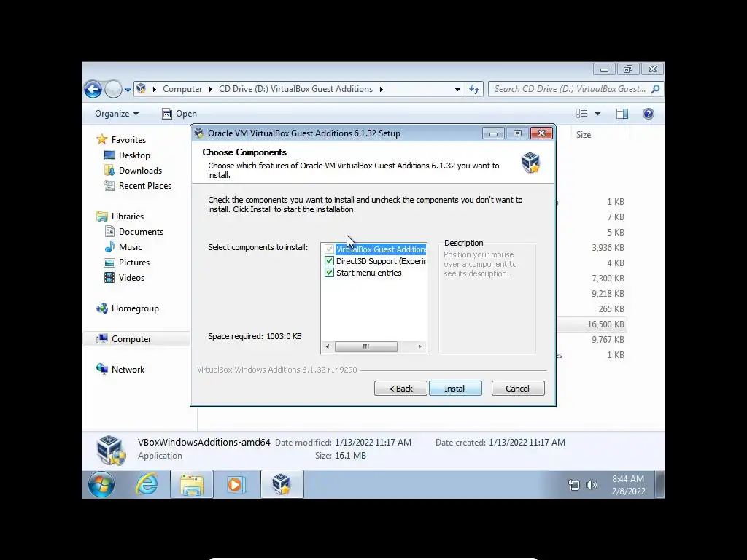This screenshot has width=747, height=560.
Task: Expand arrow after CD Drive breadcrumb
Action: pyautogui.click(x=381, y=89)
